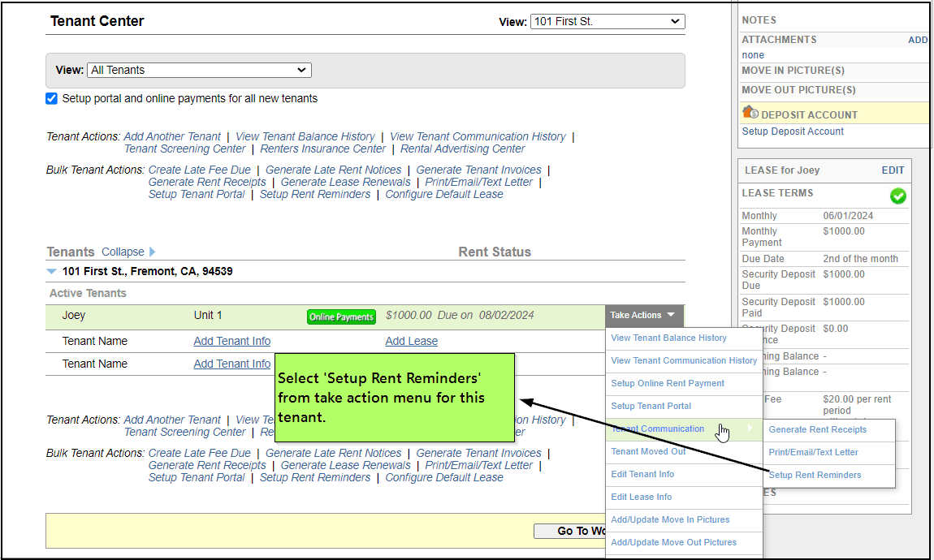Open Setup Deposit Account link
This screenshot has width=934, height=560.
793,131
